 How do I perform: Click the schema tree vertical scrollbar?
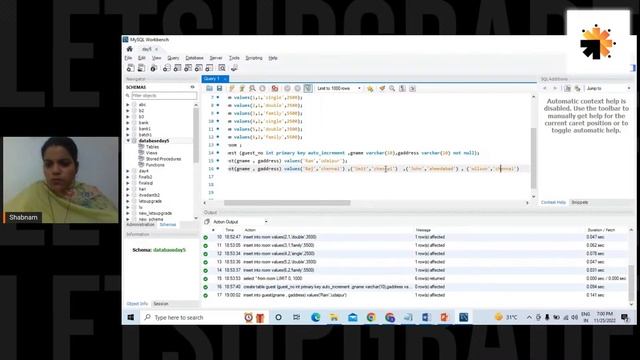[196, 135]
